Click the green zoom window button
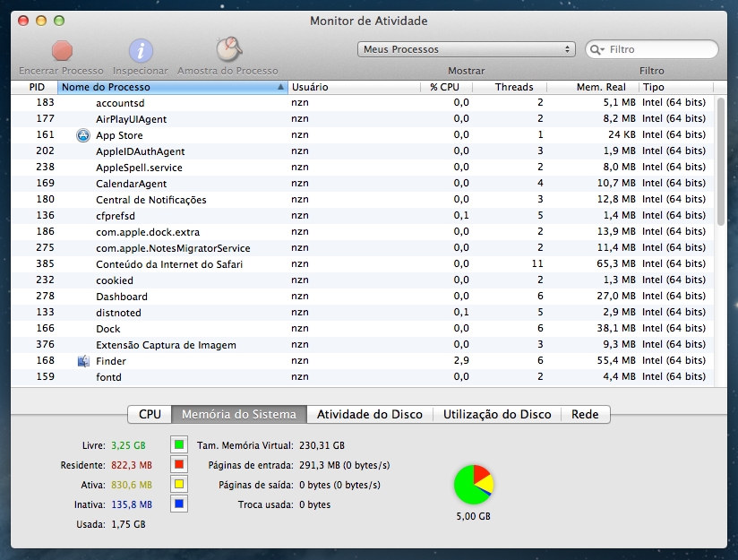Screen dimensions: 738x560 tap(59, 21)
